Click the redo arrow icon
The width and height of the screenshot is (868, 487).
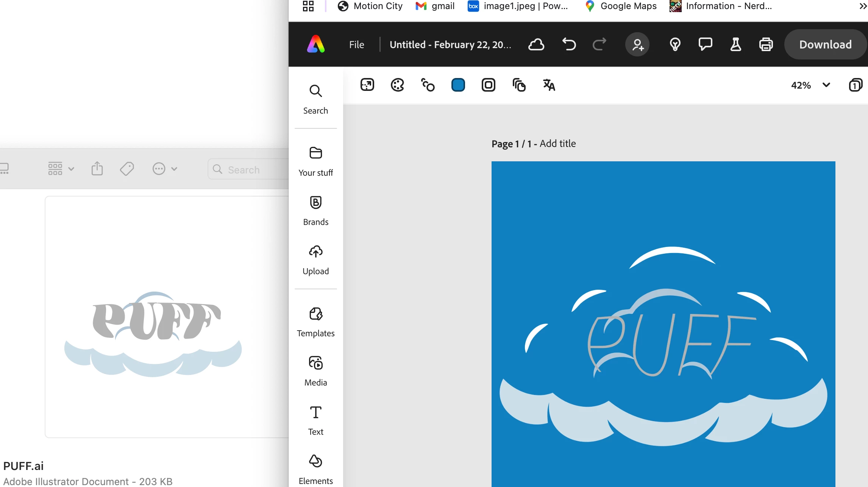(x=599, y=44)
